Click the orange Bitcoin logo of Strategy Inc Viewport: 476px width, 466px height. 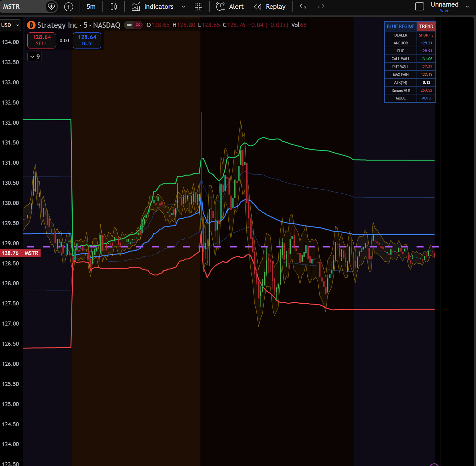pyautogui.click(x=31, y=25)
